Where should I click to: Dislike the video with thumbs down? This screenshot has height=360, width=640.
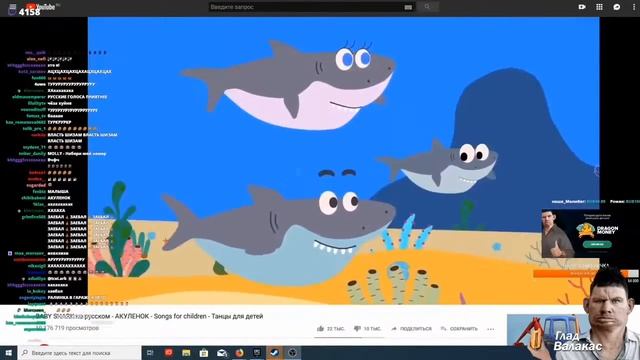(x=367, y=329)
